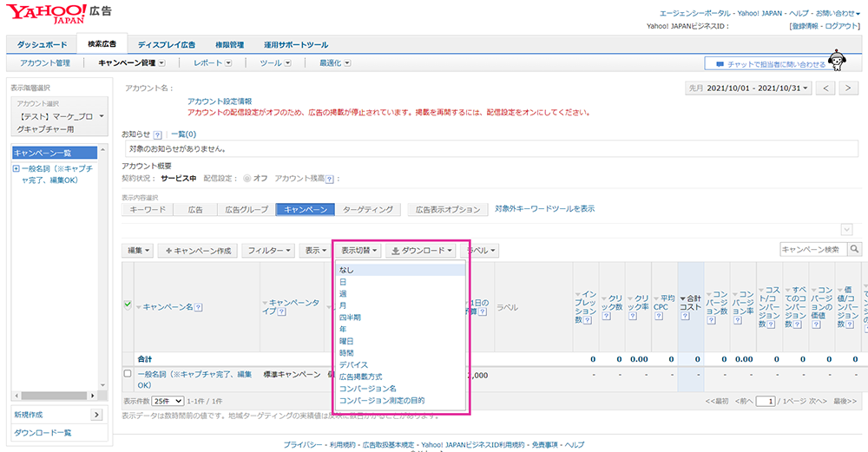Open アカウント設定情報 link
868x452 pixels.
coord(220,102)
